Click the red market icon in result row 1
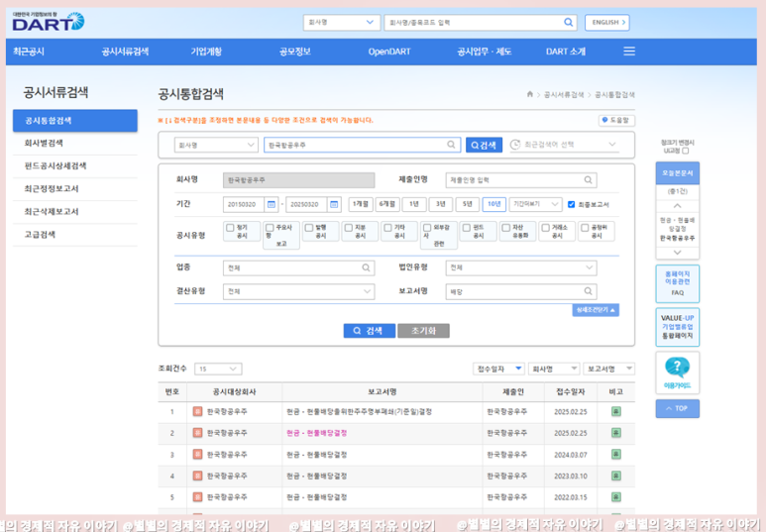 (197, 411)
